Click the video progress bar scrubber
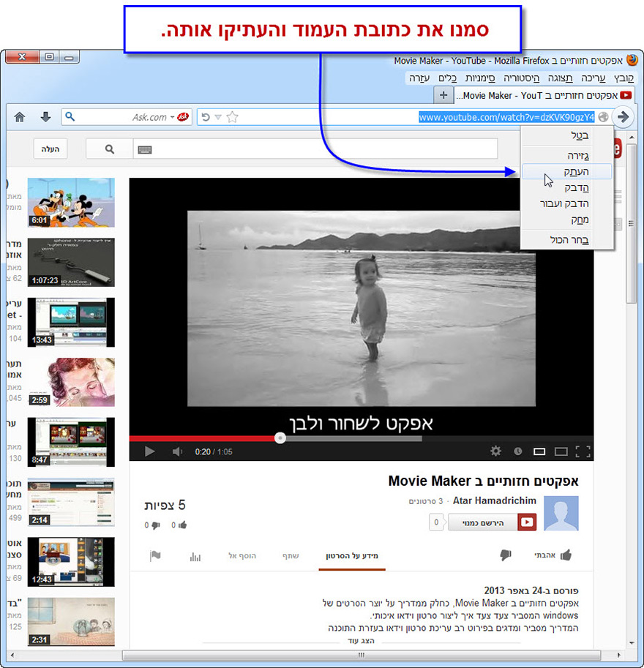 click(280, 438)
